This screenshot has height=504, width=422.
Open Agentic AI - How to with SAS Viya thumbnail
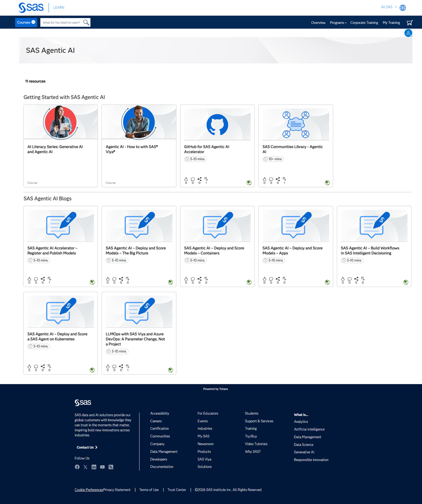[x=139, y=123]
